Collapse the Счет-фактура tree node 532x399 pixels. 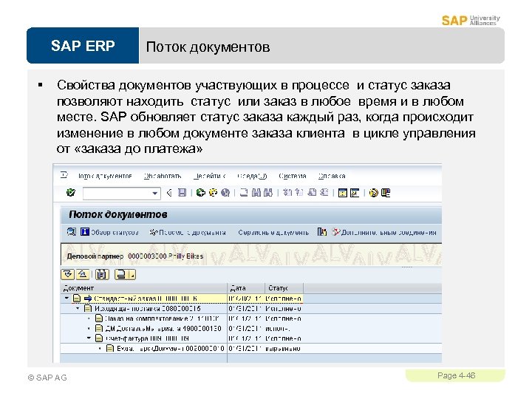[x=89, y=338]
